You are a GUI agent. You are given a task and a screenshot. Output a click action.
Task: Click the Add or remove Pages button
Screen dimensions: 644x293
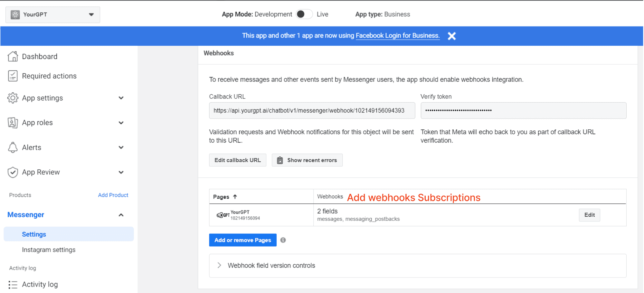click(242, 240)
